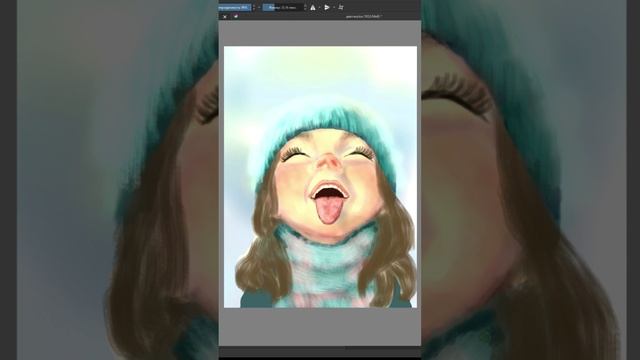This screenshot has height=360, width=640.
Task: Adjust the brush opacity slider
Action: click(x=235, y=7)
